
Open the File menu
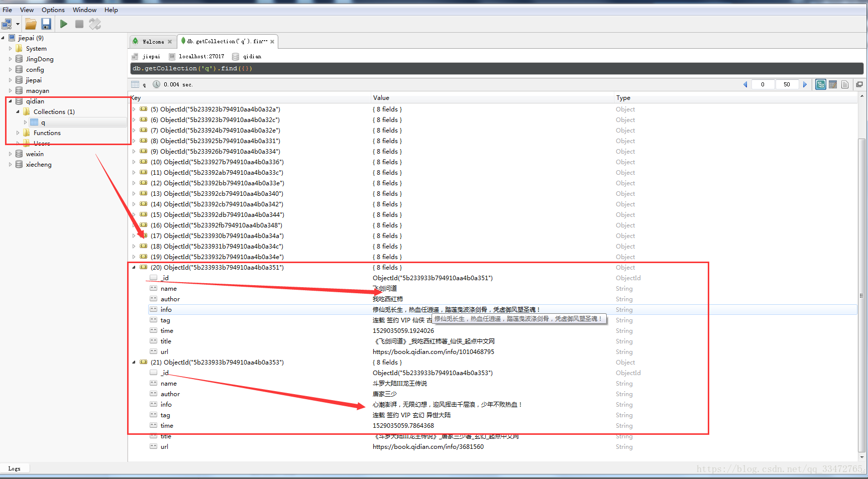coord(7,10)
